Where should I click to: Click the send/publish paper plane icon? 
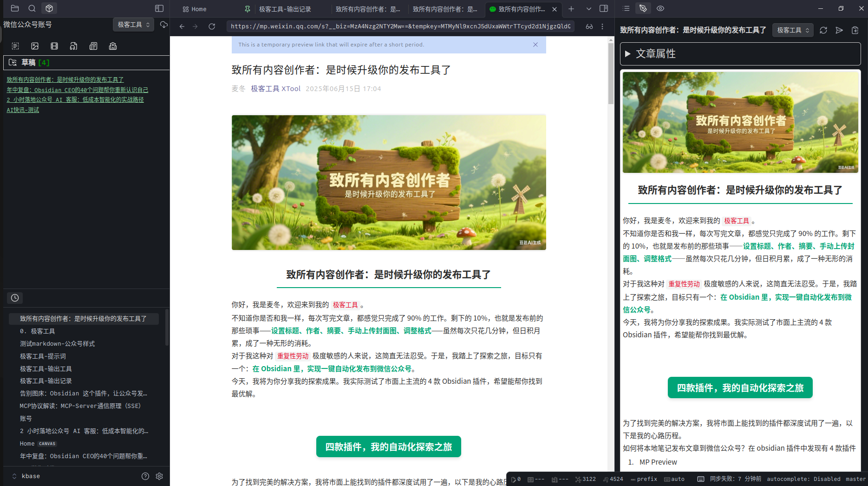pyautogui.click(x=839, y=30)
